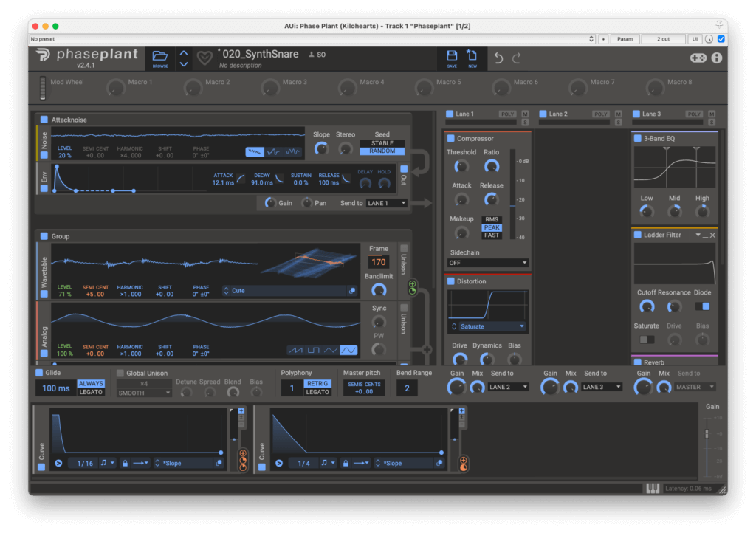Disable the Distortion effect
The height and width of the screenshot is (533, 756).
451,281
